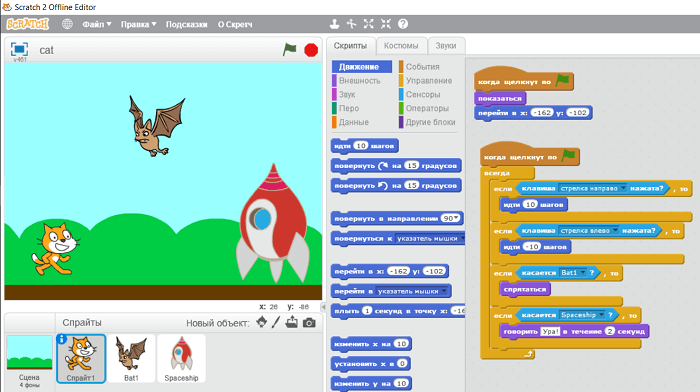Open Bat1 dropdown in касается block
Image resolution: width=700 pixels, height=392 pixels.
[x=583, y=272]
